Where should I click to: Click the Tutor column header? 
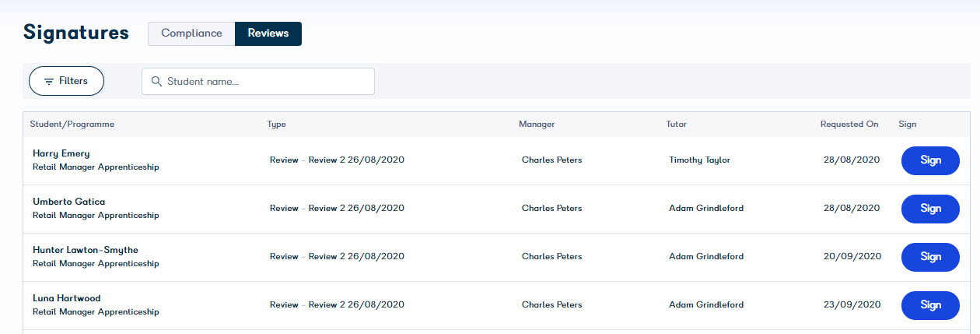click(x=677, y=125)
